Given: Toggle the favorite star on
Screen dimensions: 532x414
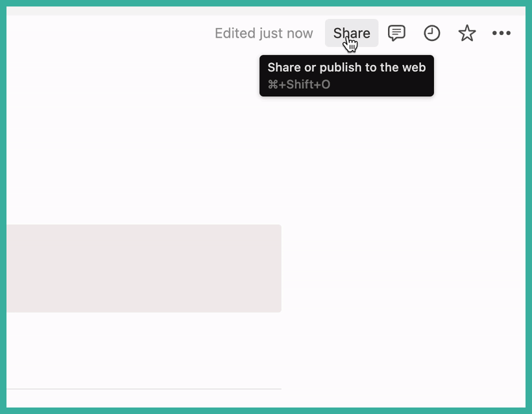Looking at the screenshot, I should pyautogui.click(x=467, y=33).
